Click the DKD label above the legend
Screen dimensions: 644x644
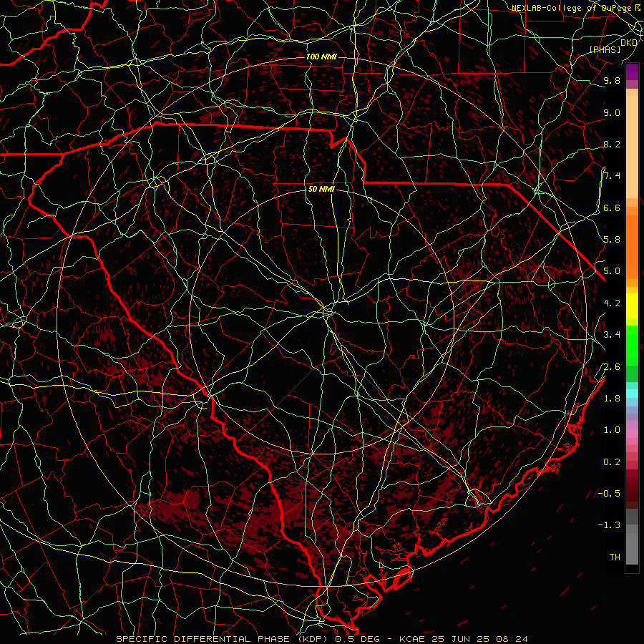pos(629,43)
